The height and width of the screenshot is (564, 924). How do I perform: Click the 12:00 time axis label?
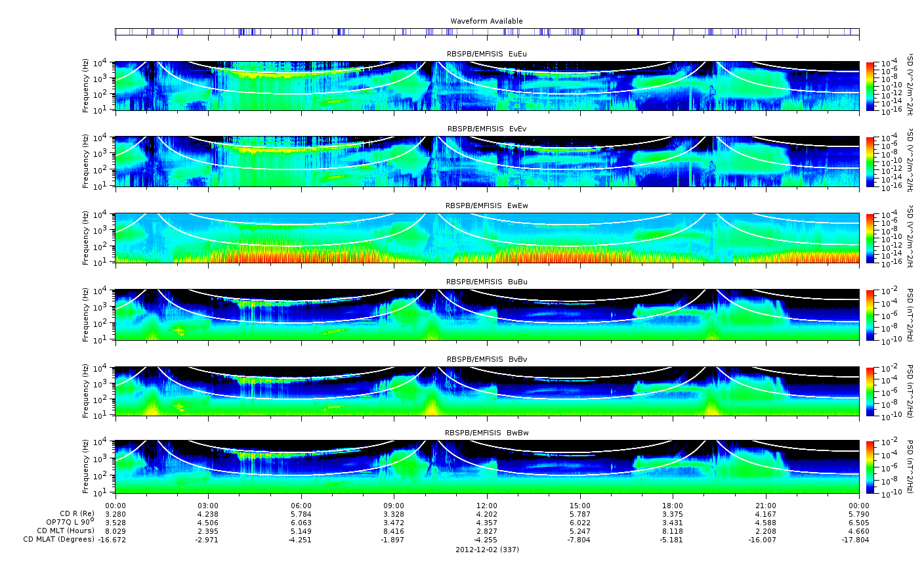[487, 506]
